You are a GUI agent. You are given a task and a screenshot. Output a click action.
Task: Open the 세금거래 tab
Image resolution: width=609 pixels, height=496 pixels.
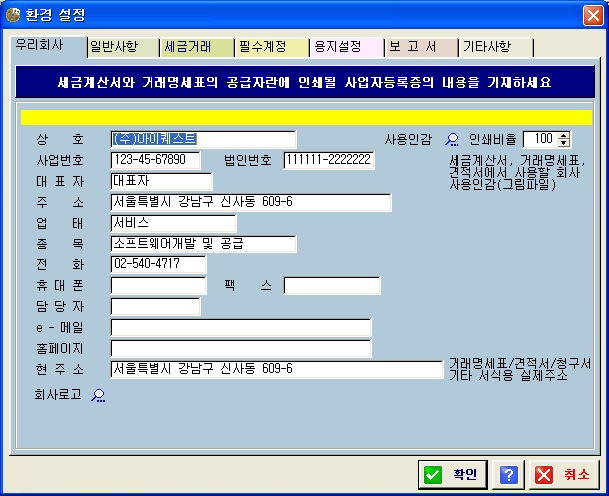(x=196, y=46)
